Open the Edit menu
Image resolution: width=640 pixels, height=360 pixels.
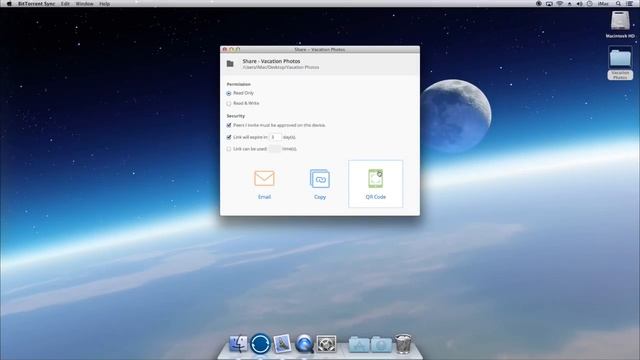pos(65,4)
